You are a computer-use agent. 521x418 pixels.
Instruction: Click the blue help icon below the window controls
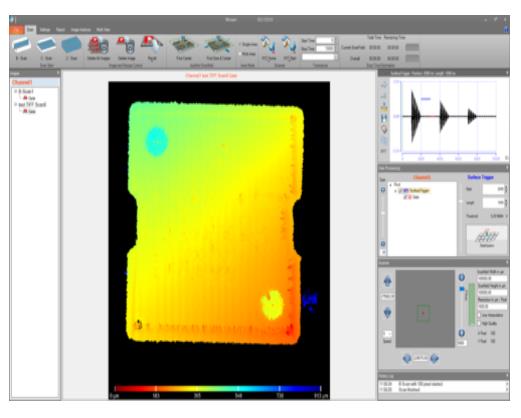tap(506, 29)
